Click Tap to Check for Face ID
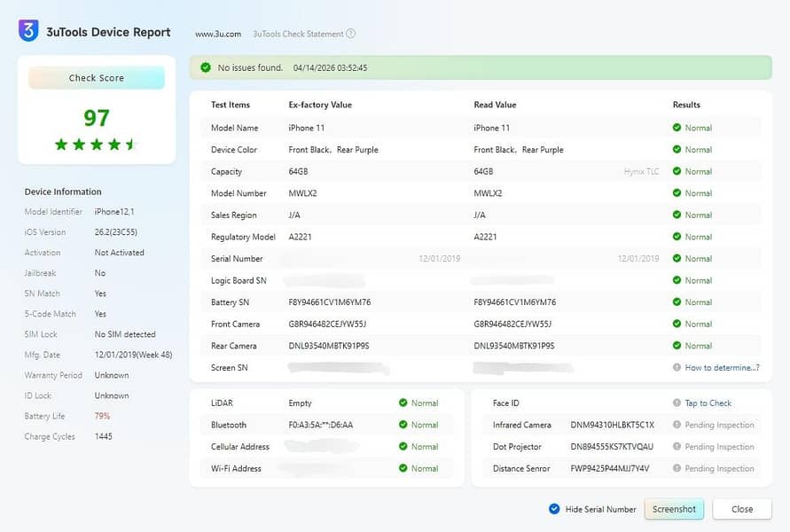This screenshot has height=532, width=790. click(708, 403)
